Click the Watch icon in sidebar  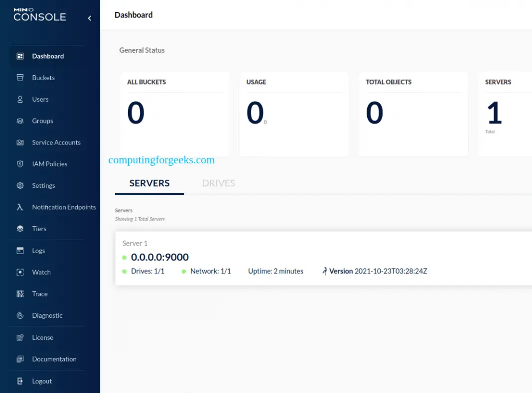(x=19, y=272)
